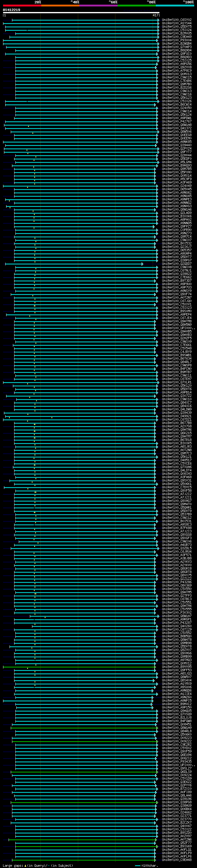197x868 pixels.
Task: Open hit UniRef100_Q5DVT5
Action: coord(177,26)
